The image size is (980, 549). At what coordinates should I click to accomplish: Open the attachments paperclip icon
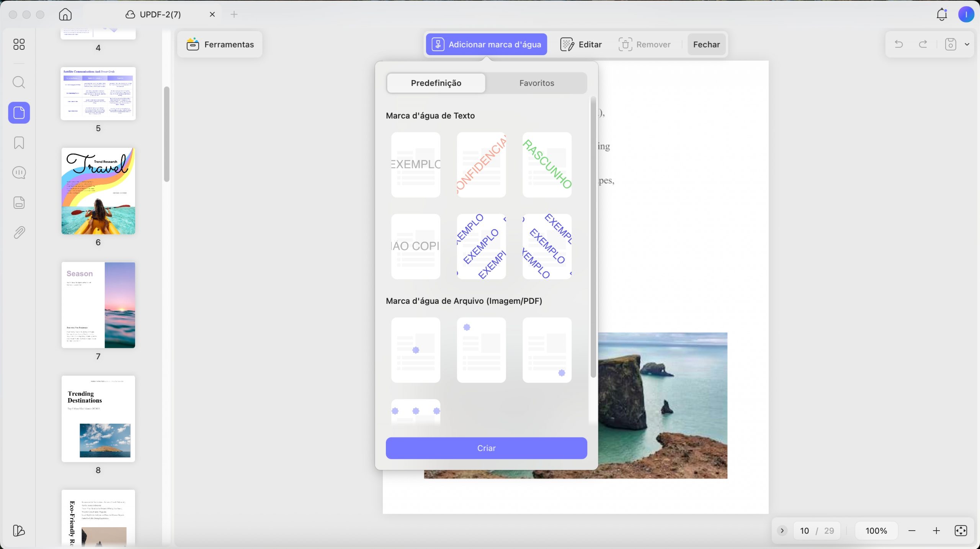(x=19, y=232)
